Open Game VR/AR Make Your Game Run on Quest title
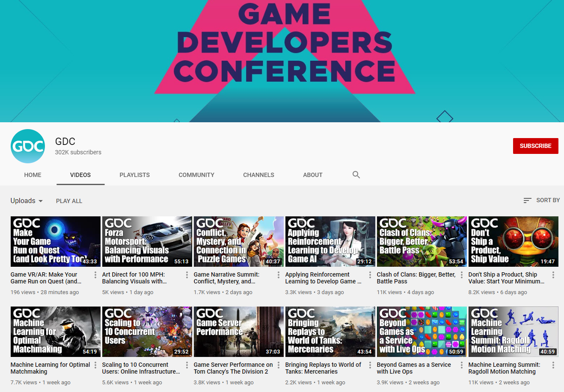 (46, 278)
